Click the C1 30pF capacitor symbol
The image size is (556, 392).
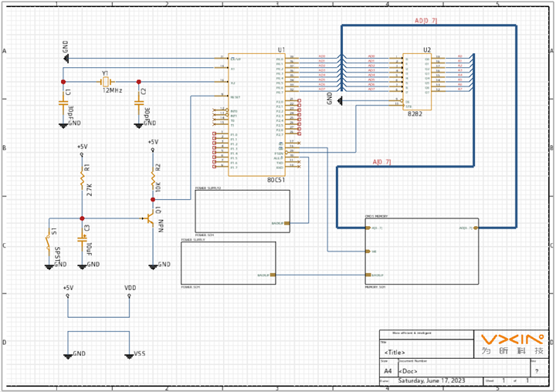[63, 100]
